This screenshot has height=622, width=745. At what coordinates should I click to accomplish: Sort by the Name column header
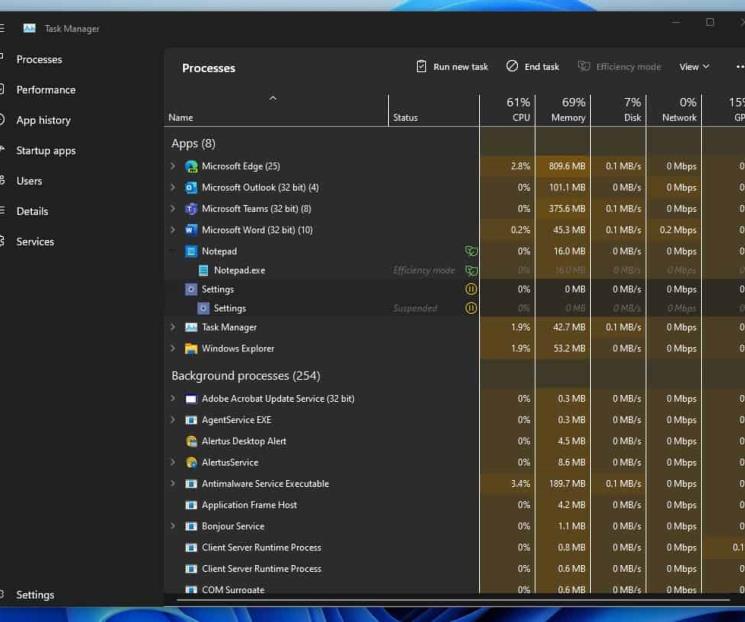coord(276,110)
